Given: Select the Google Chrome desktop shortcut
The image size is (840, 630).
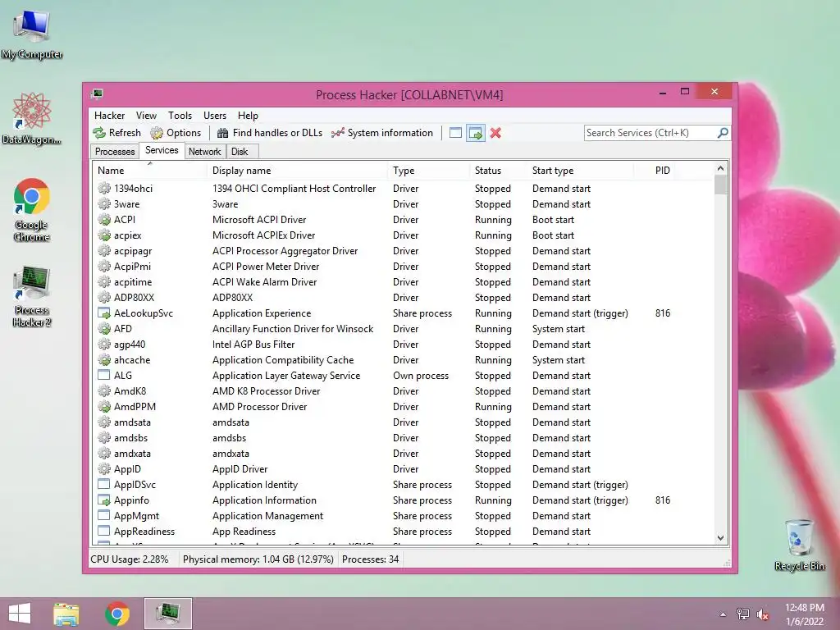Looking at the screenshot, I should pos(32,209).
